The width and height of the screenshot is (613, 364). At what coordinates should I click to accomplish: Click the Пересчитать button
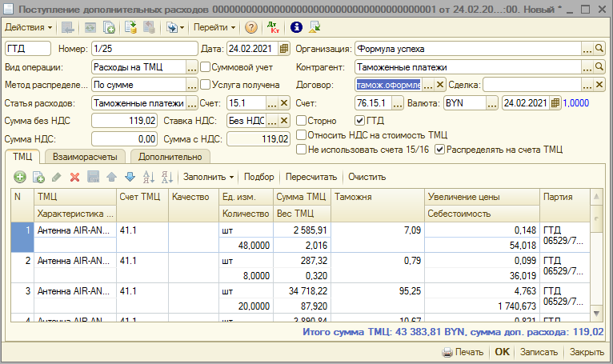tap(311, 177)
